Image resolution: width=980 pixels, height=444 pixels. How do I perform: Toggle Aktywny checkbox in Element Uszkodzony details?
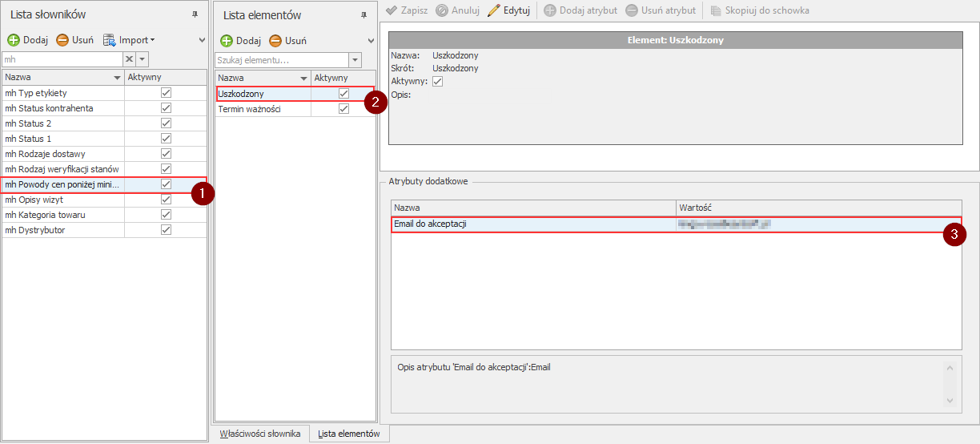[437, 82]
